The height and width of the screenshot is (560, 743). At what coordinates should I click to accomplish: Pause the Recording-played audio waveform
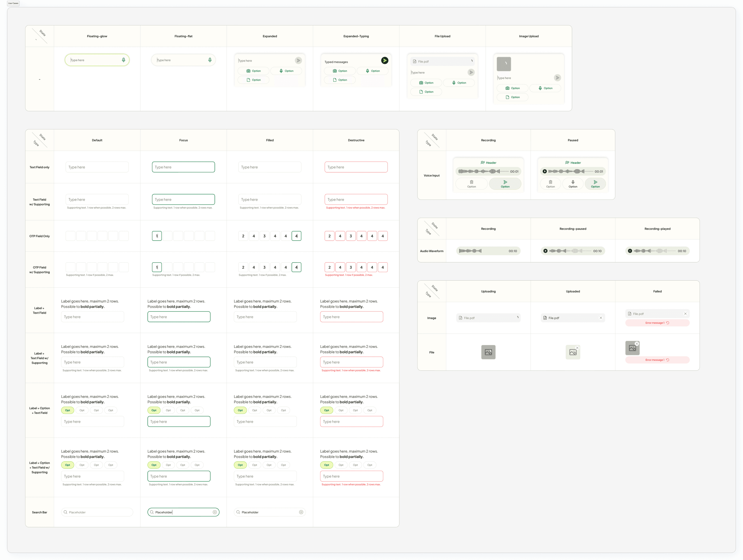click(630, 251)
